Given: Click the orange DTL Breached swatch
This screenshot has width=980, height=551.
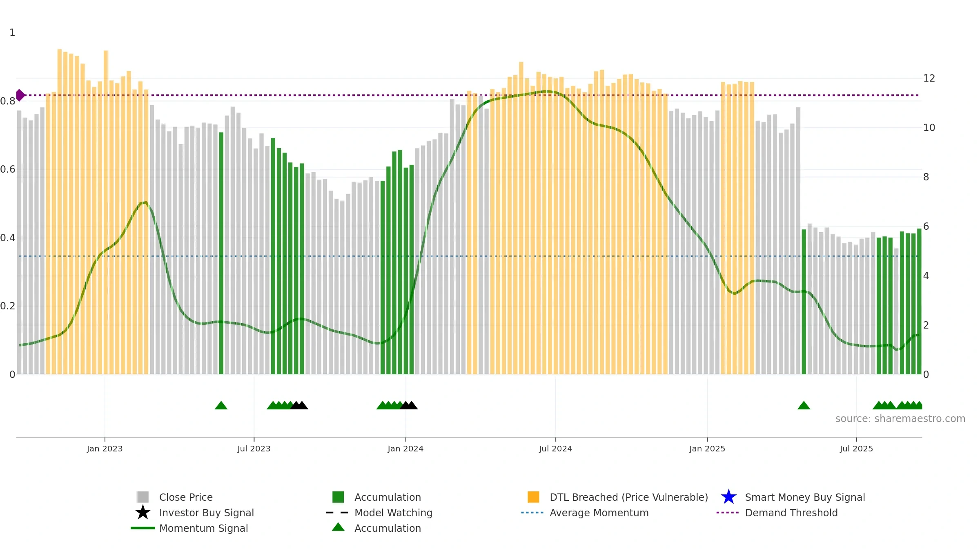Looking at the screenshot, I should click(x=533, y=497).
